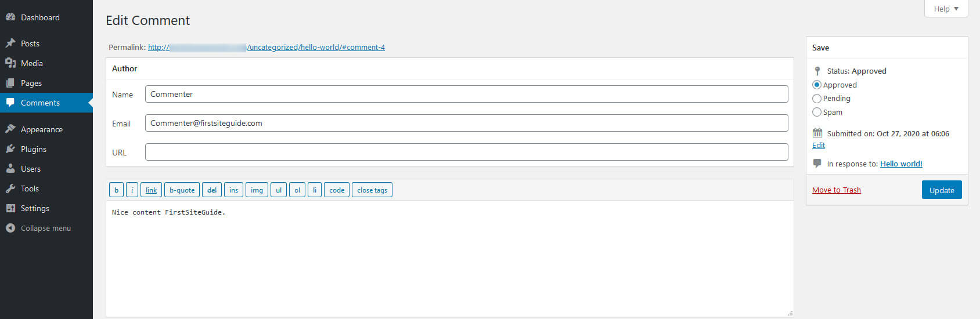
Task: Click the Submitted on Oct 27, 2020 text
Action: click(x=888, y=133)
